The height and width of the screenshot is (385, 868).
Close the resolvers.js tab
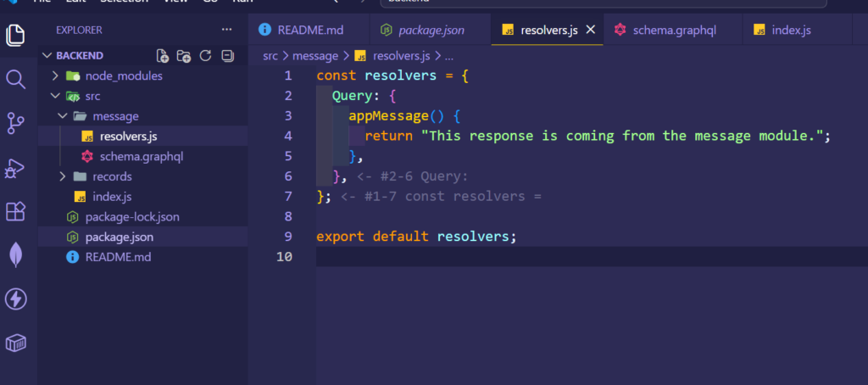point(591,30)
